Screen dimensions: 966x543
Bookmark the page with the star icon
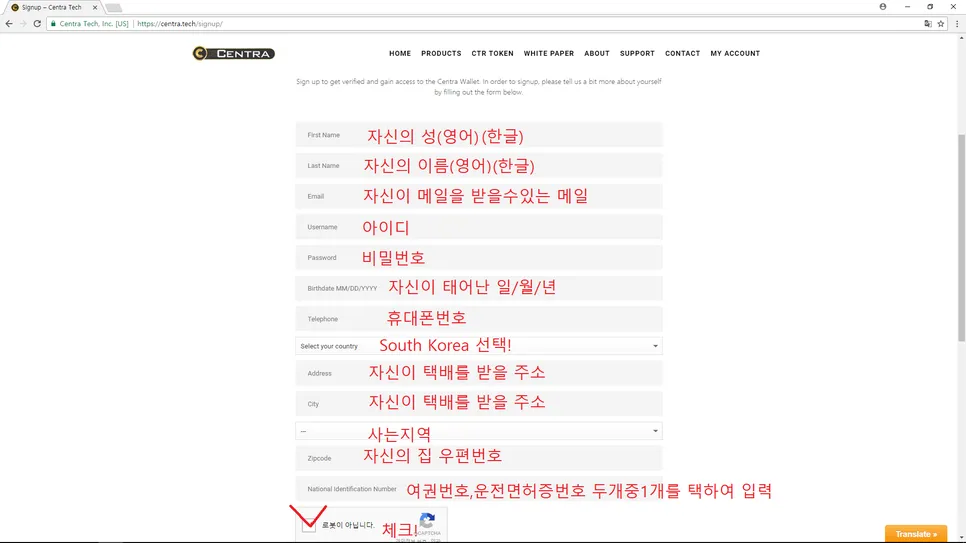pyautogui.click(x=941, y=23)
